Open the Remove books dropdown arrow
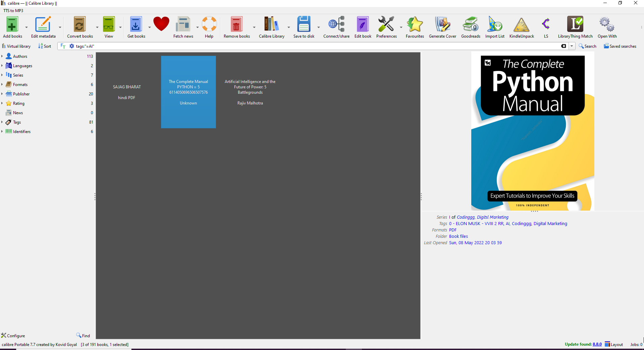This screenshot has width=644, height=350. pos(254,27)
